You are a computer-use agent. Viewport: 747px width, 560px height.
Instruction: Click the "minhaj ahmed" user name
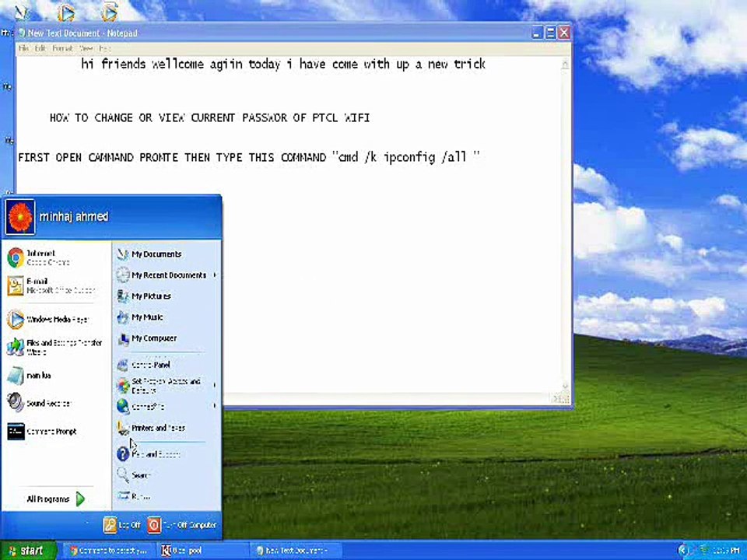pyautogui.click(x=74, y=217)
